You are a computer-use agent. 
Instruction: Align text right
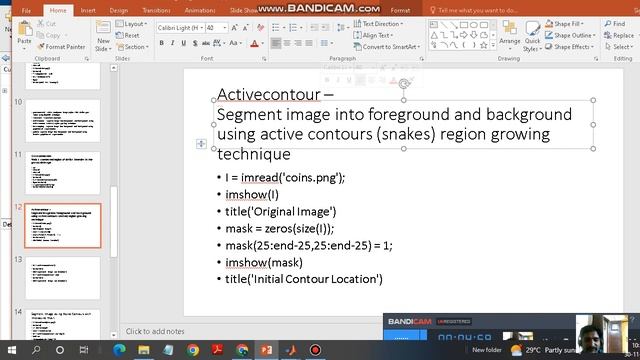pyautogui.click(x=298, y=43)
